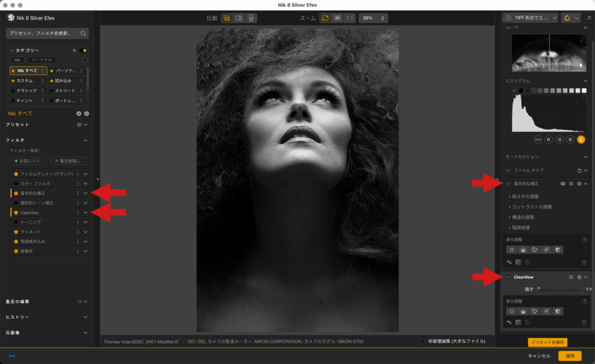Select the split-view compare mode icon
The height and width of the screenshot is (364, 595).
point(238,18)
